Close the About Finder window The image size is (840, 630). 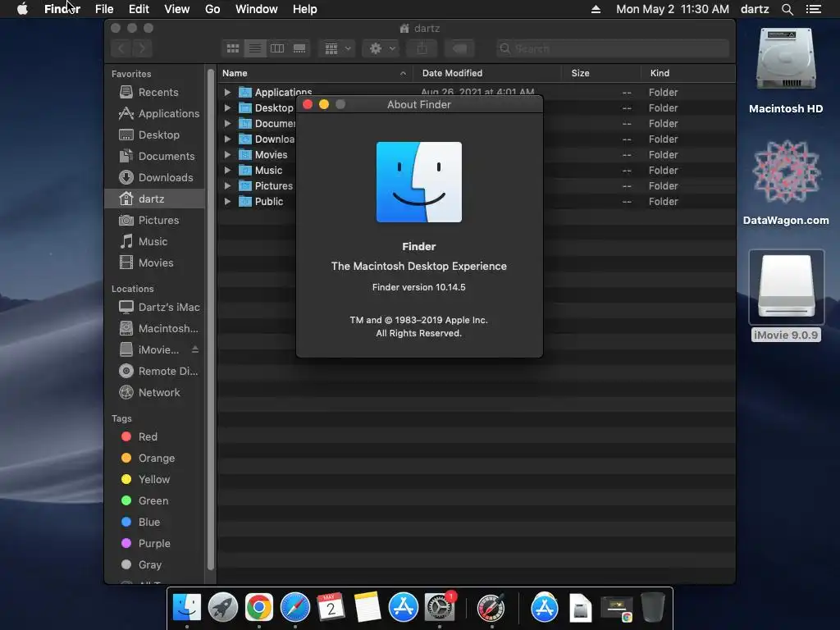click(x=308, y=104)
